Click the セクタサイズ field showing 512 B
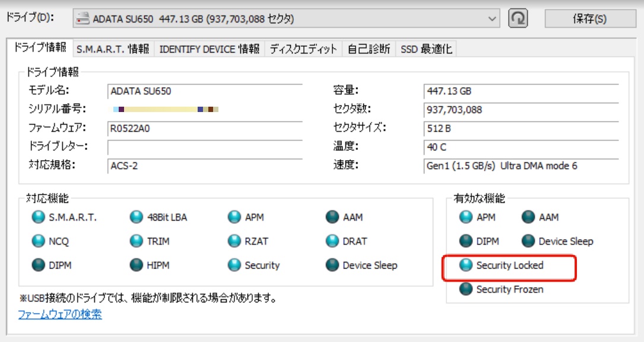This screenshot has width=644, height=342. [x=521, y=129]
